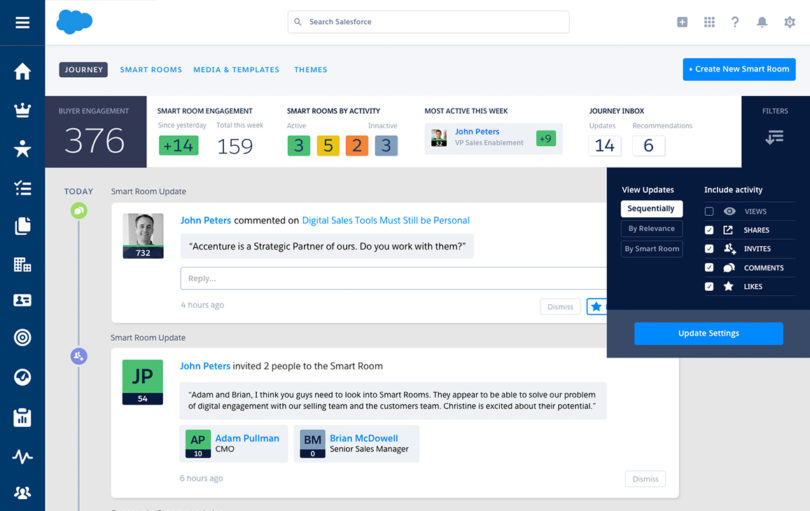Toggle the Likes activity checkbox
This screenshot has width=810, height=511.
[x=709, y=286]
